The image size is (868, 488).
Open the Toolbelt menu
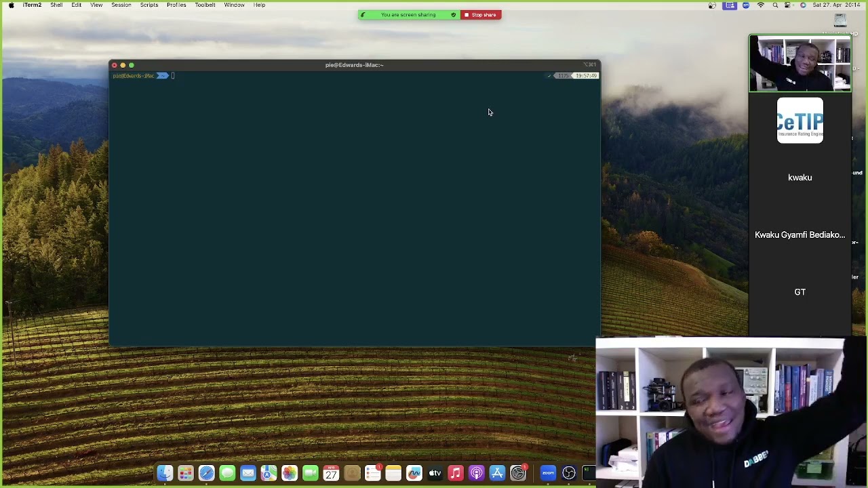click(205, 5)
